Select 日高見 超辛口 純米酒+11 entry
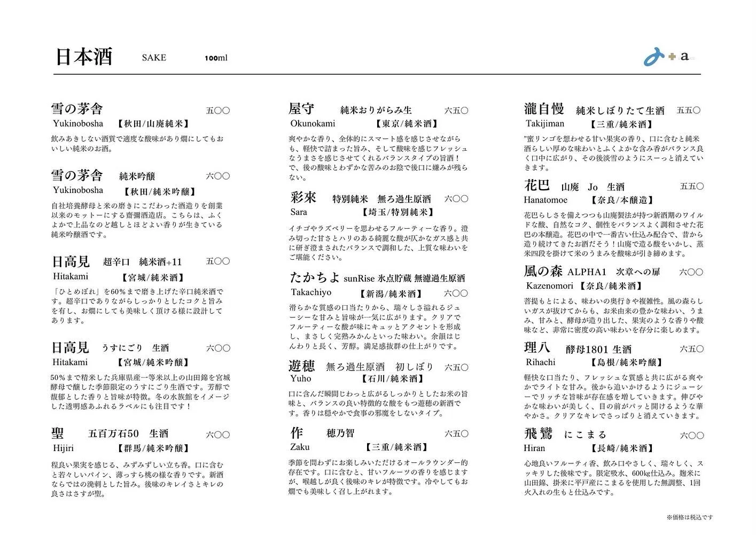Image resolution: width=756 pixels, height=535 pixels. (x=117, y=261)
